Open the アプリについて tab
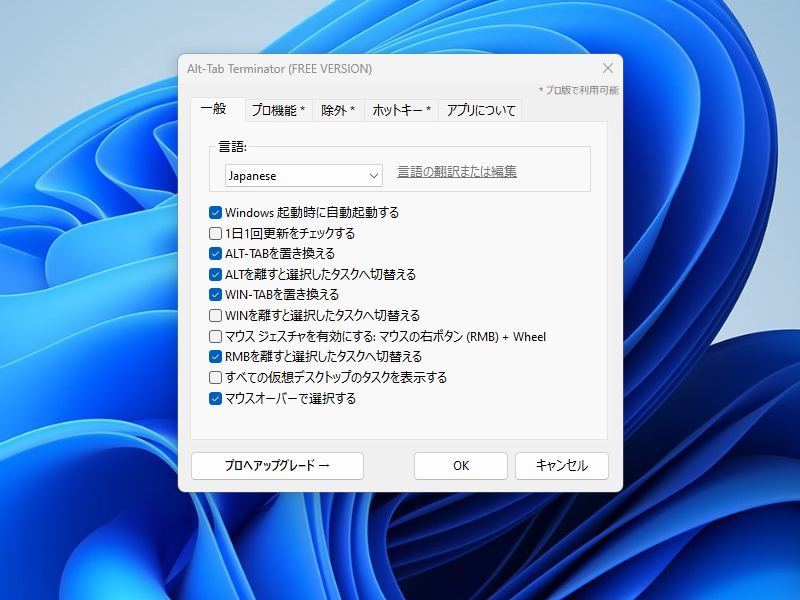The width and height of the screenshot is (800, 600). [x=478, y=110]
